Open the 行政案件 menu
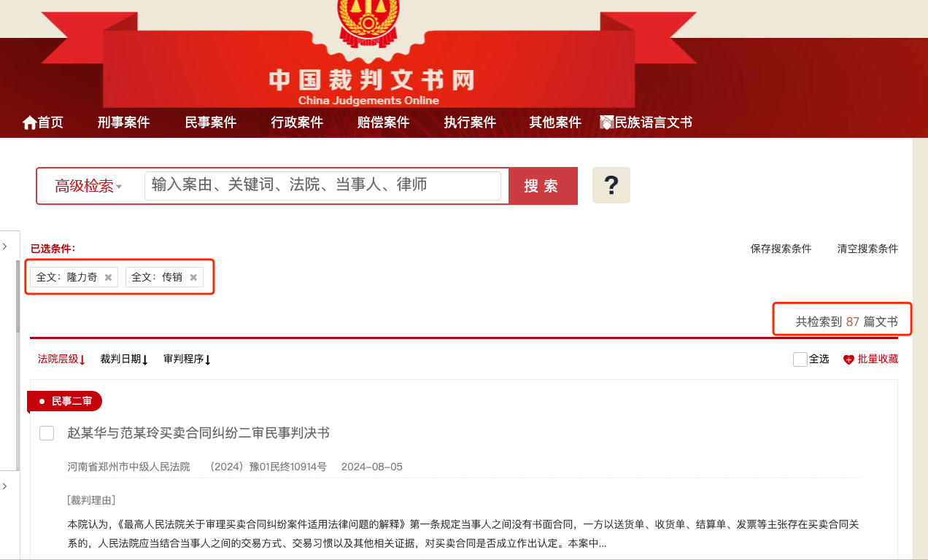Screen dimensions: 928x560 297,122
